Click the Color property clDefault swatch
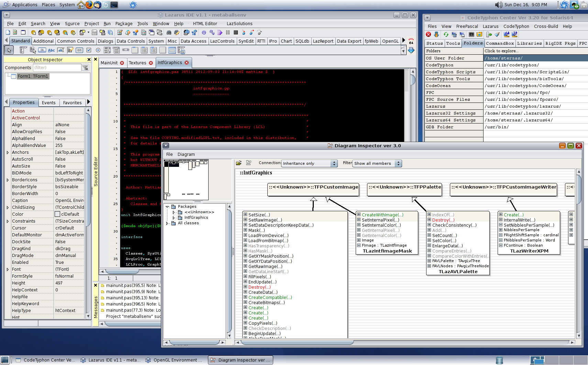 click(57, 214)
